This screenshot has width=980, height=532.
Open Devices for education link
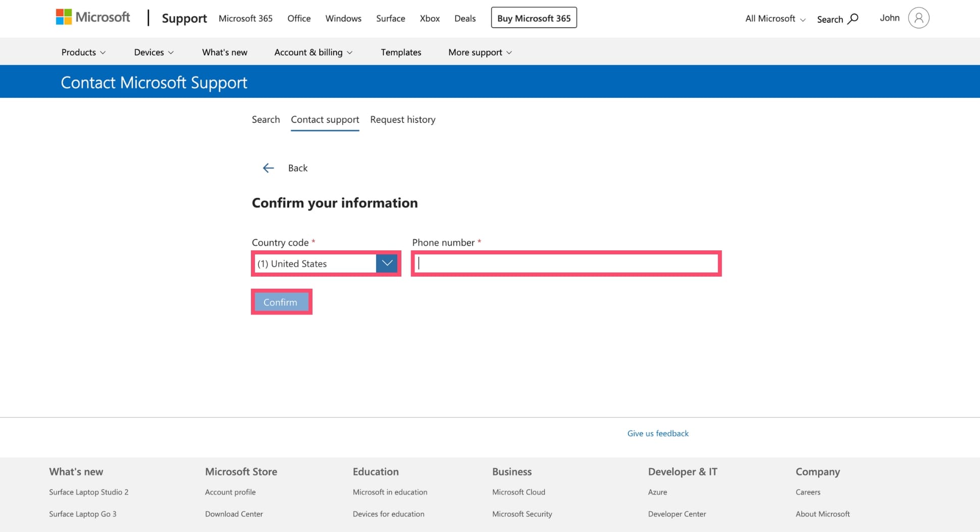pos(388,514)
